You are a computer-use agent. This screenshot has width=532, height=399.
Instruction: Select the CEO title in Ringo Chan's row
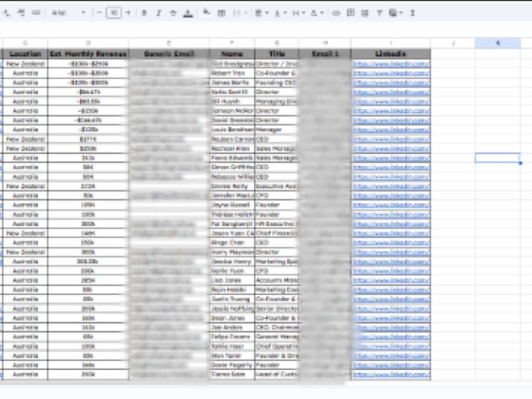tap(277, 243)
